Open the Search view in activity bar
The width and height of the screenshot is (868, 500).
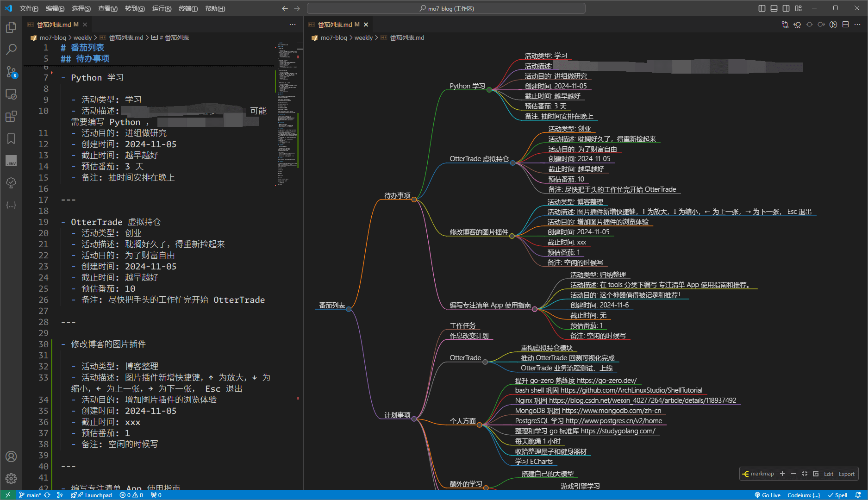coord(11,50)
